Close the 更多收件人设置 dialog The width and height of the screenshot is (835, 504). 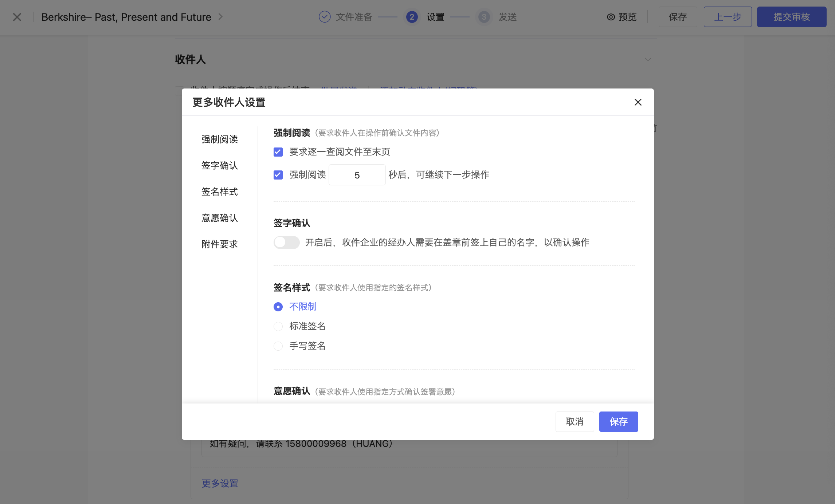(x=638, y=102)
